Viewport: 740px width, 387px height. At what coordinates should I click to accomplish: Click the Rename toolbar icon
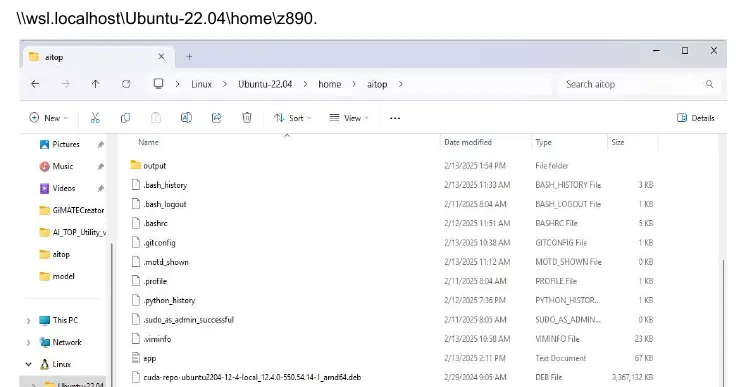point(186,118)
